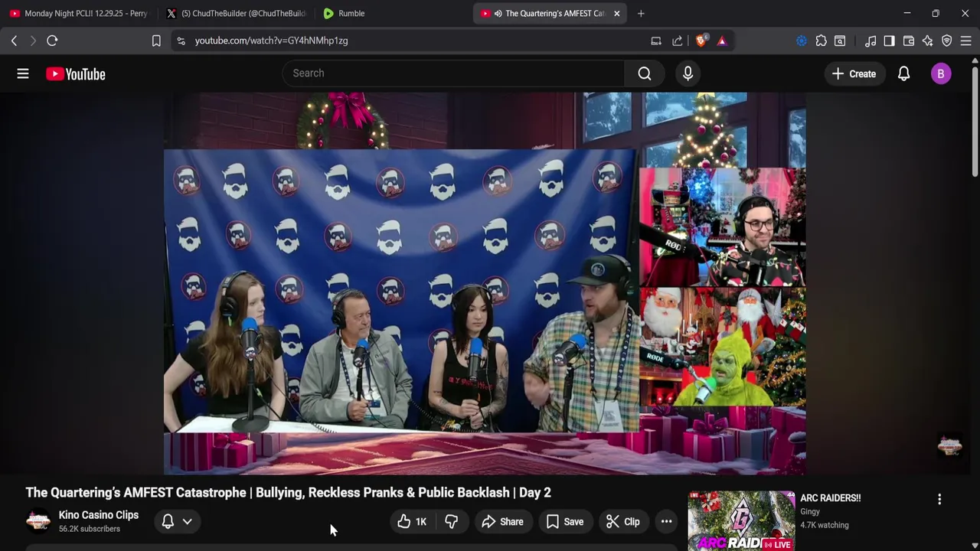Open the account avatar labeled B
The height and width of the screenshot is (551, 980).
coord(941,73)
